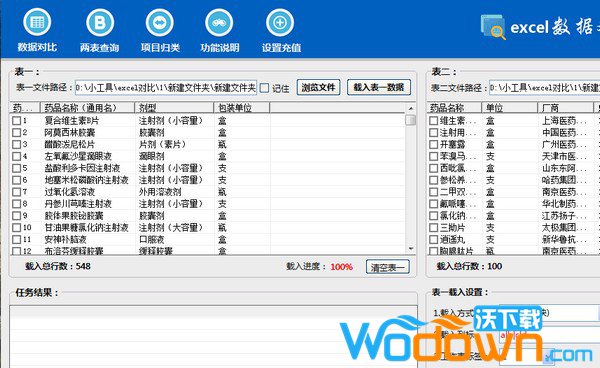
Task: Select the 注射剂（大容量） cell
Action: 171,228
